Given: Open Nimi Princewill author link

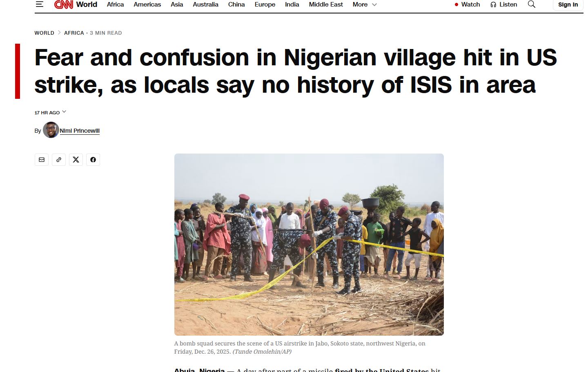Looking at the screenshot, I should [80, 131].
